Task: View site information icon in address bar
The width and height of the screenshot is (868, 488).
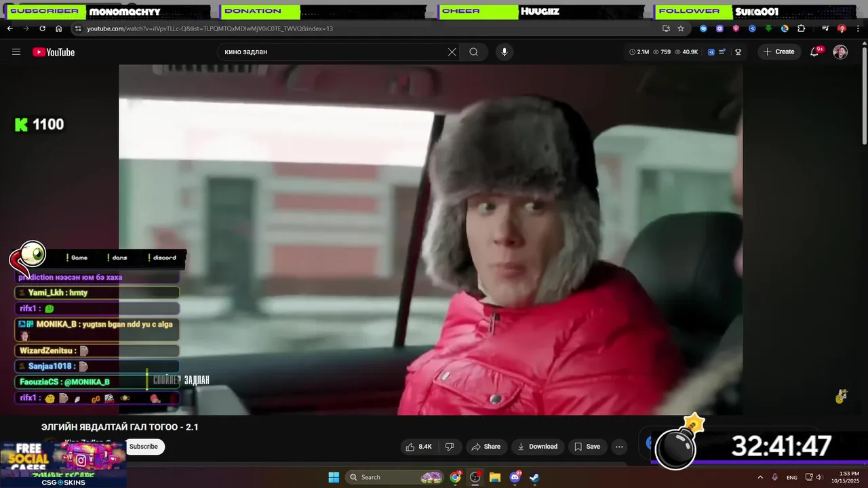Action: (78, 28)
